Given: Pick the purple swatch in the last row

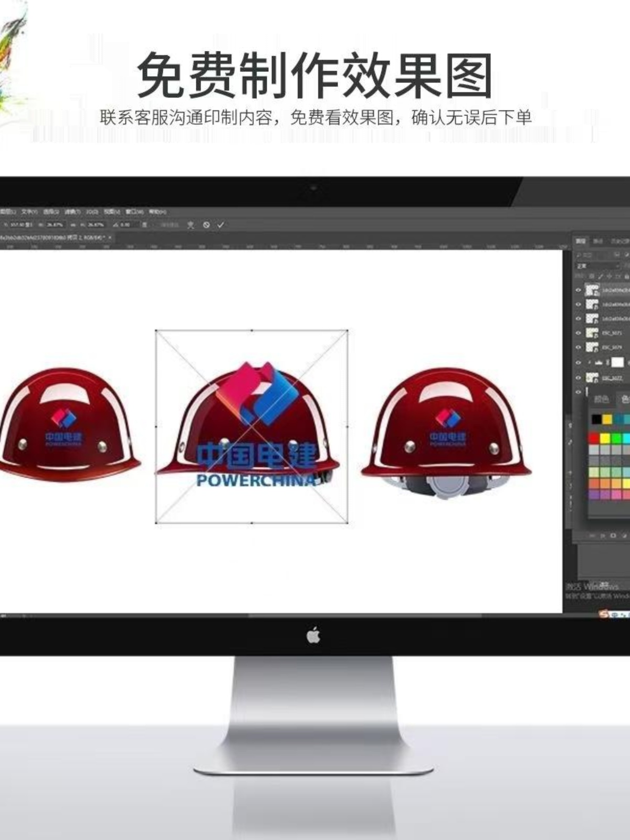Looking at the screenshot, I should (594, 494).
